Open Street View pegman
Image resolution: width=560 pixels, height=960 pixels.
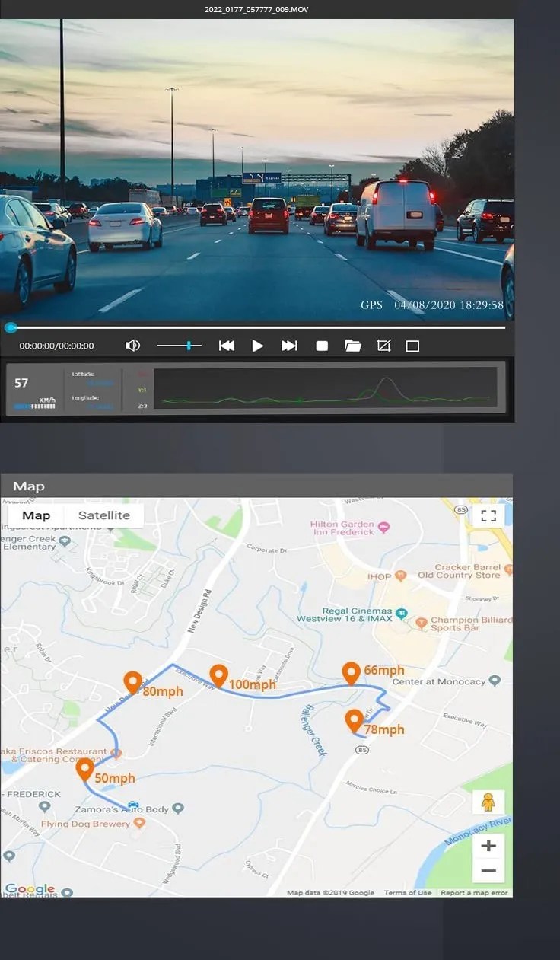(x=488, y=802)
